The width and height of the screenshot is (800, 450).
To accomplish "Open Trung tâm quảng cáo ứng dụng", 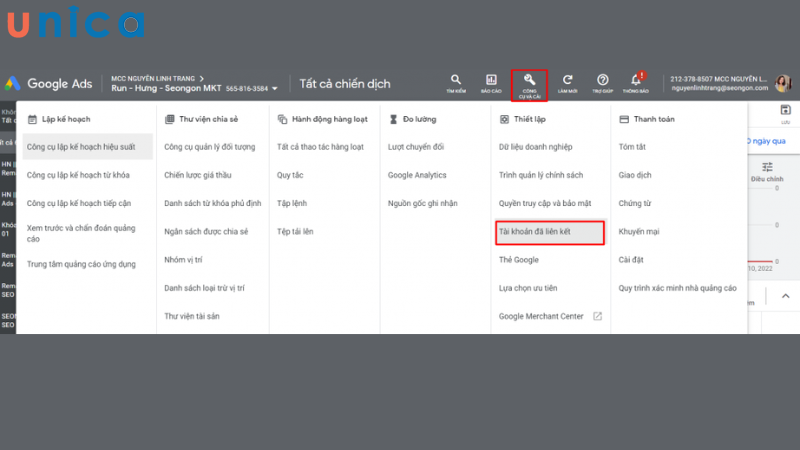I will (x=81, y=264).
